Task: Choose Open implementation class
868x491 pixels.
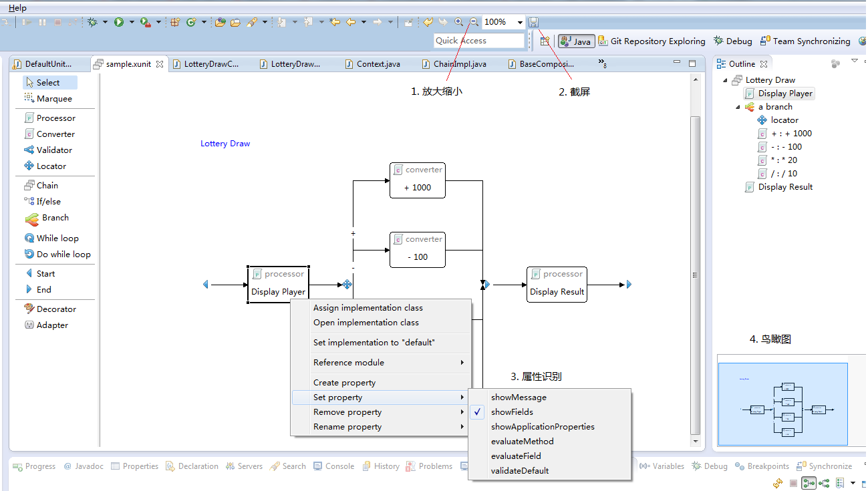Action: coord(381,322)
